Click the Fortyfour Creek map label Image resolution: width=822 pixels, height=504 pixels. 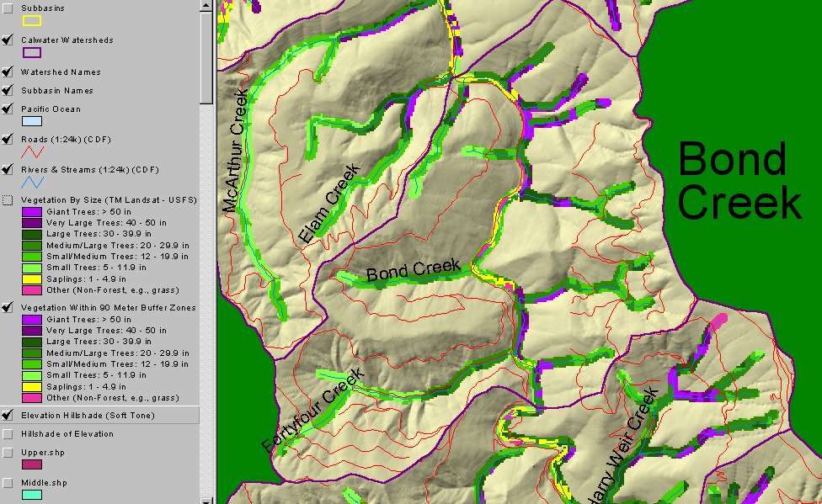[313, 411]
